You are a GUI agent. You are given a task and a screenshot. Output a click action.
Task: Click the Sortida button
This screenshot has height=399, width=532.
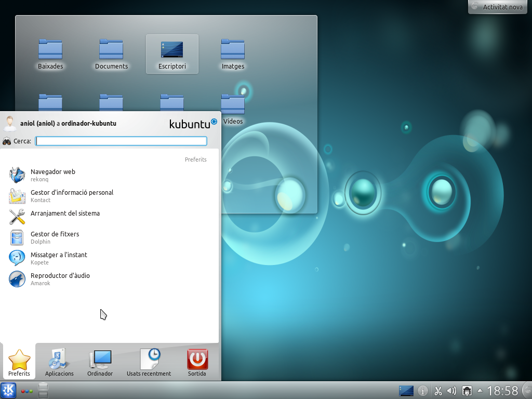coord(197,362)
